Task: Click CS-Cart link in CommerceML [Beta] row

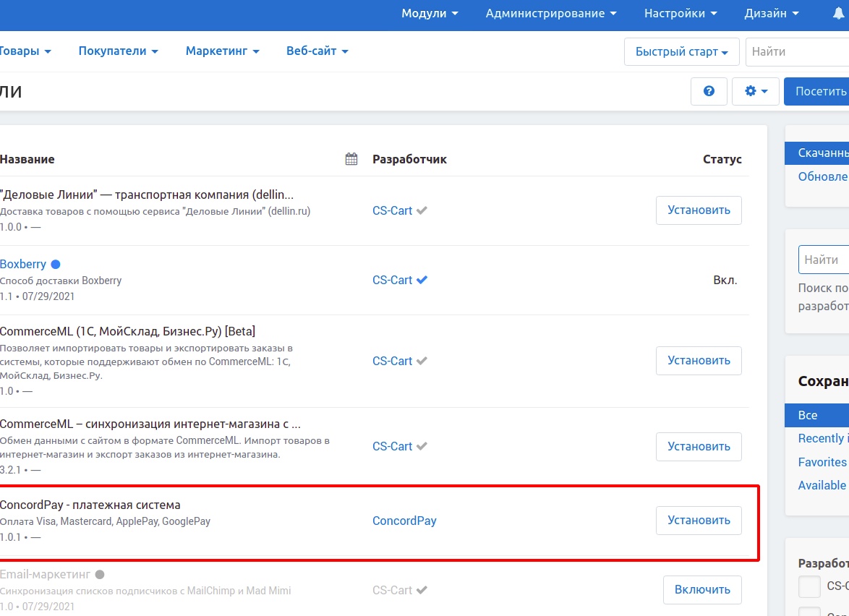Action: point(392,361)
